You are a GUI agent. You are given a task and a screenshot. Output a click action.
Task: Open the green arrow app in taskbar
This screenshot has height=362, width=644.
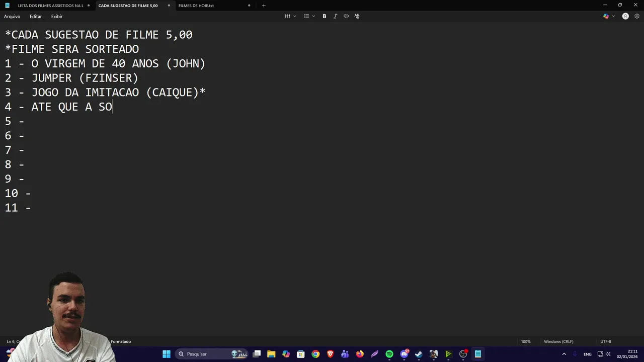(x=448, y=354)
